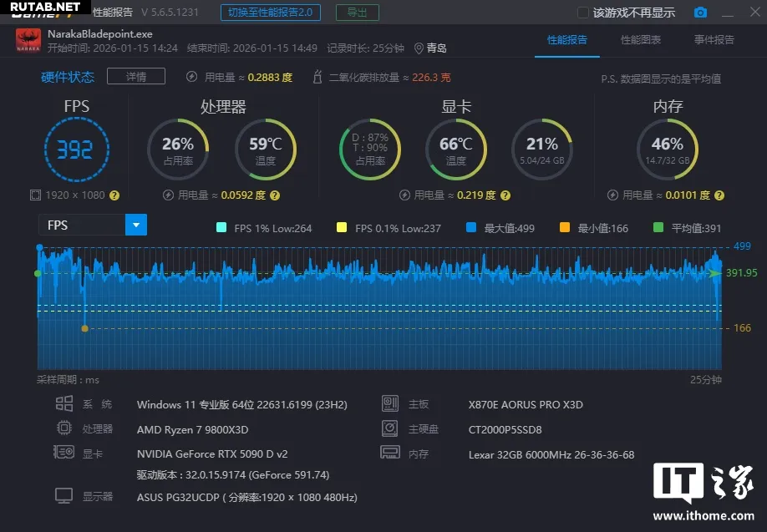Click the location pin icon beside 青岛
The image size is (767, 532).
(x=419, y=48)
